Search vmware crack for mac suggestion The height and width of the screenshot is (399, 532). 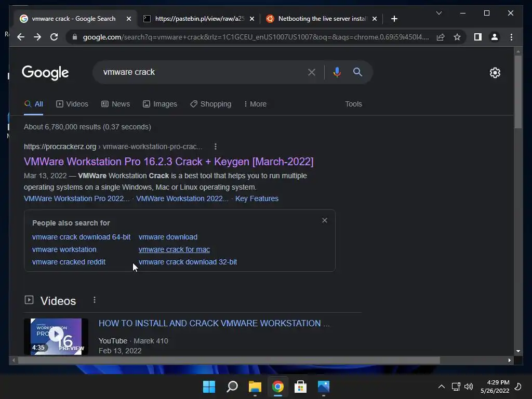point(174,250)
